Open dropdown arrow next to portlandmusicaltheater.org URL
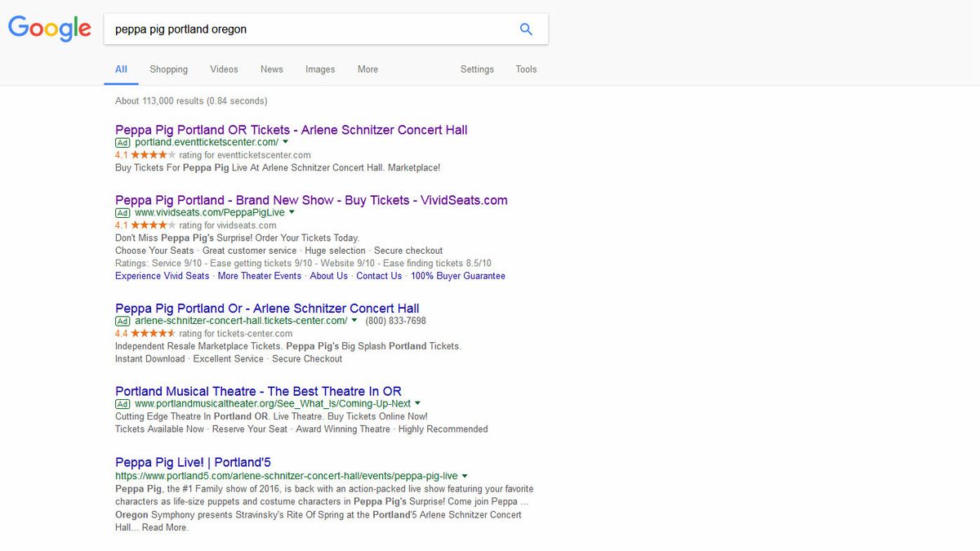The image size is (980, 551). click(418, 404)
